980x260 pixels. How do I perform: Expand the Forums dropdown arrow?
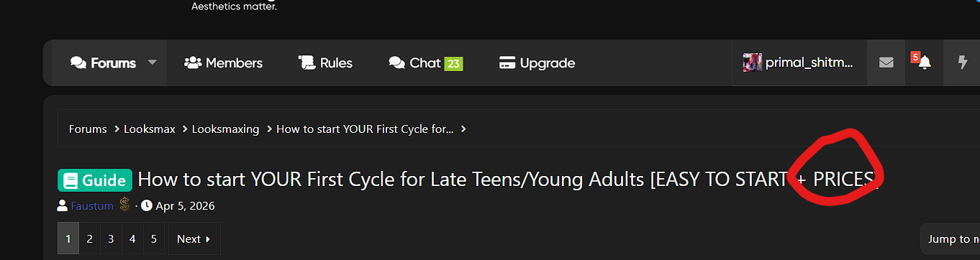[153, 62]
